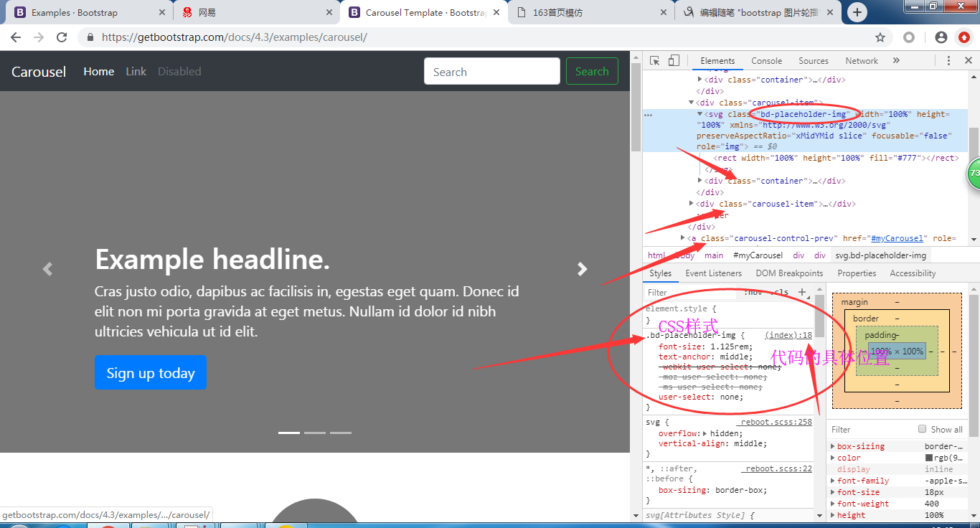This screenshot has width=980, height=528.
Task: Open DevTools customize three-dot menu
Action: 948,61
